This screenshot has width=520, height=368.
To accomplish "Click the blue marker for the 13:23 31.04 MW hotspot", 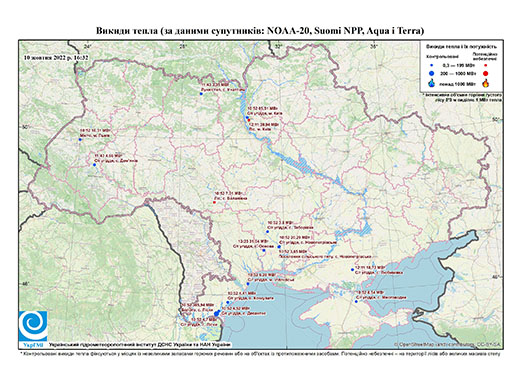I will [x=263, y=250].
